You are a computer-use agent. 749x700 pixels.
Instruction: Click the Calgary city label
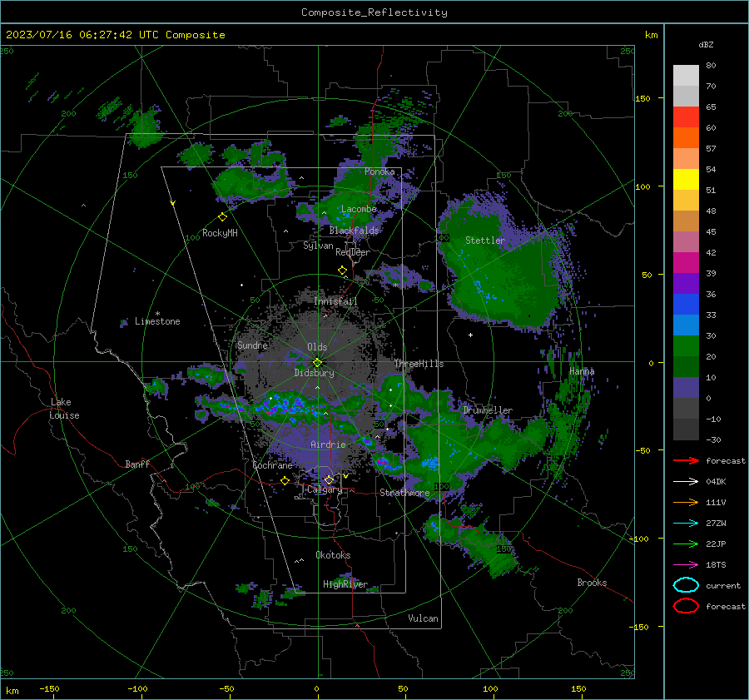coord(325,489)
